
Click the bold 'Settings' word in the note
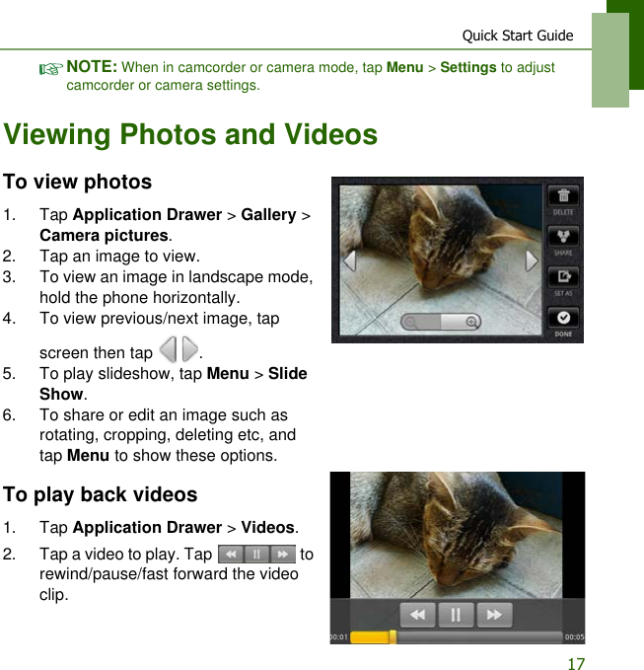[468, 67]
